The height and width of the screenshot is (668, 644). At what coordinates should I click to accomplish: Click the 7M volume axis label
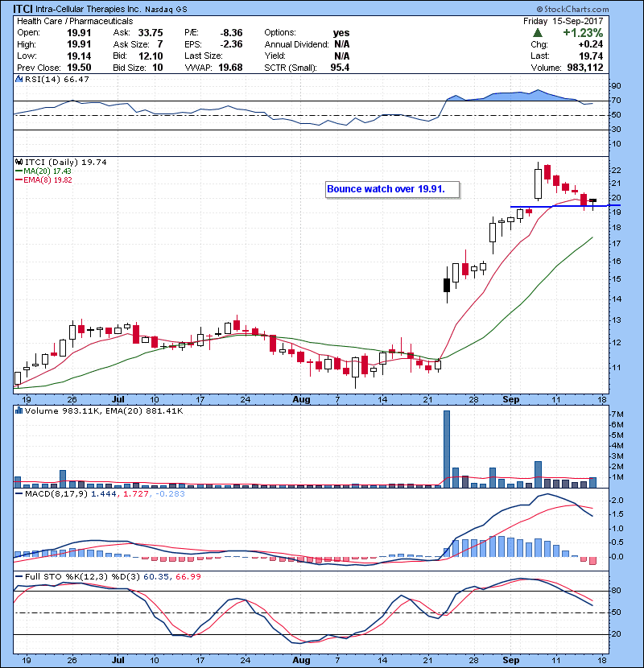tap(617, 414)
